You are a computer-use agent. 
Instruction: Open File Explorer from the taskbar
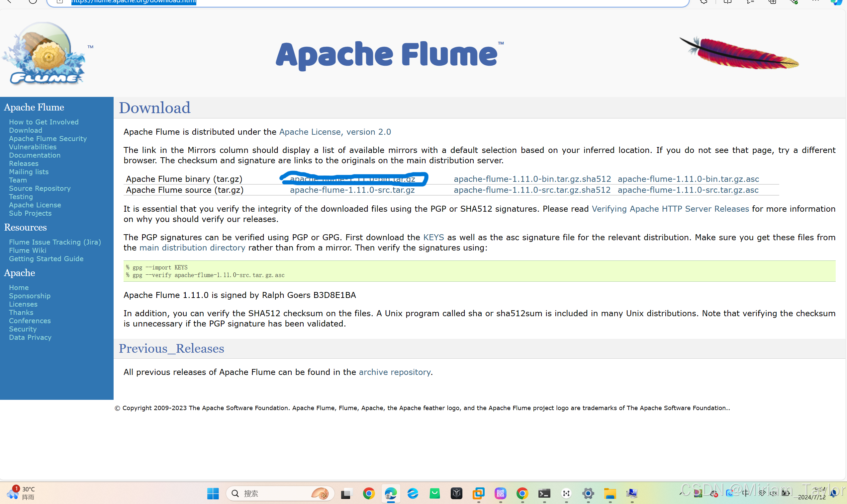click(611, 493)
